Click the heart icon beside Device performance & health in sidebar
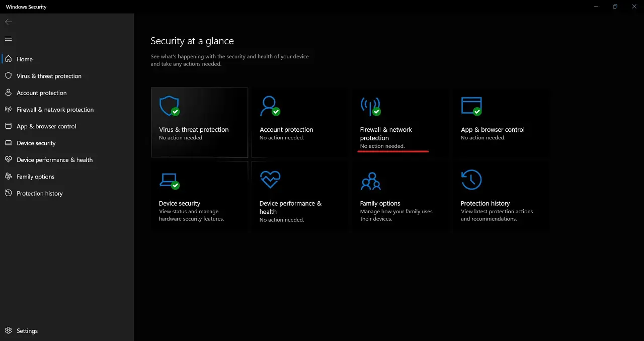The width and height of the screenshot is (644, 341). tap(8, 159)
